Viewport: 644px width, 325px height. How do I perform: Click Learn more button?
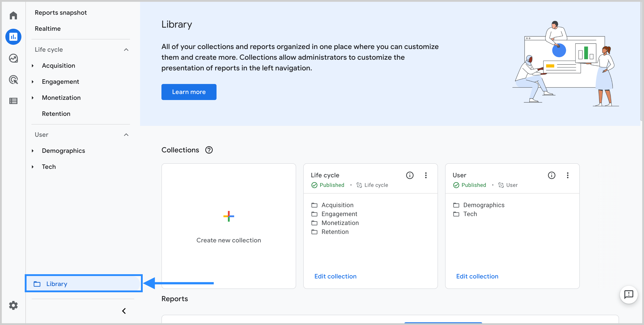[189, 92]
